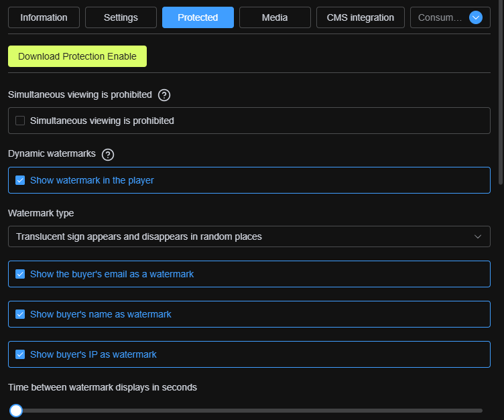Switch to the Settings tab
This screenshot has width=504, height=420.
tap(121, 17)
